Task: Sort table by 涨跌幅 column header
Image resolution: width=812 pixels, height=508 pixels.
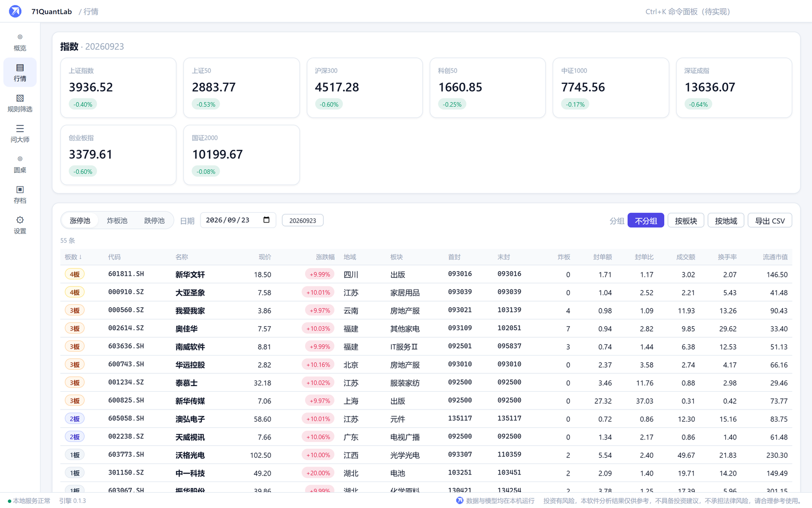Action: coord(325,257)
